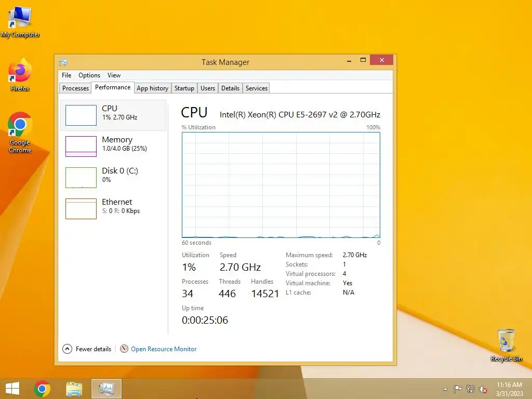Viewport: 532px width, 399px height.
Task: Open the View menu
Action: 114,75
